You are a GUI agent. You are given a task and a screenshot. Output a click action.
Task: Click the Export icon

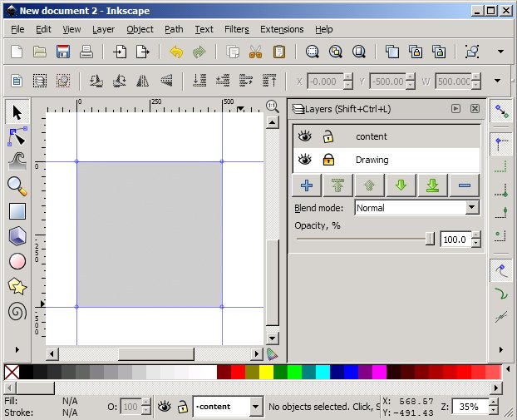143,52
